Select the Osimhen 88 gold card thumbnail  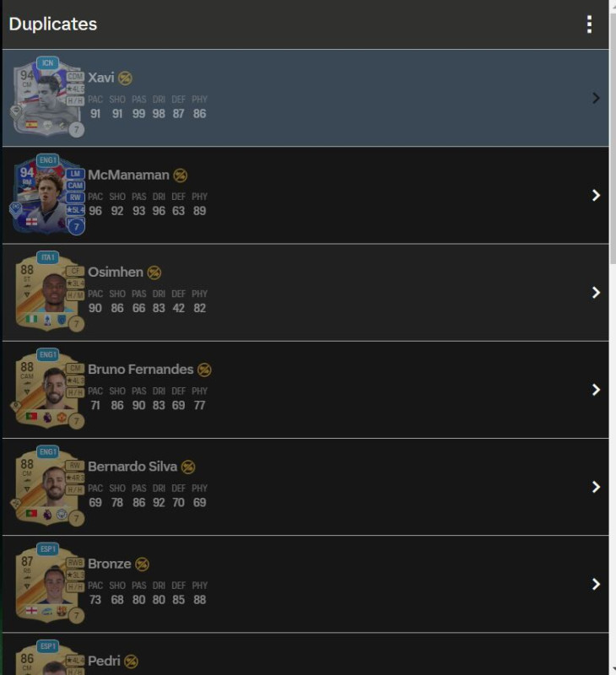tap(48, 291)
